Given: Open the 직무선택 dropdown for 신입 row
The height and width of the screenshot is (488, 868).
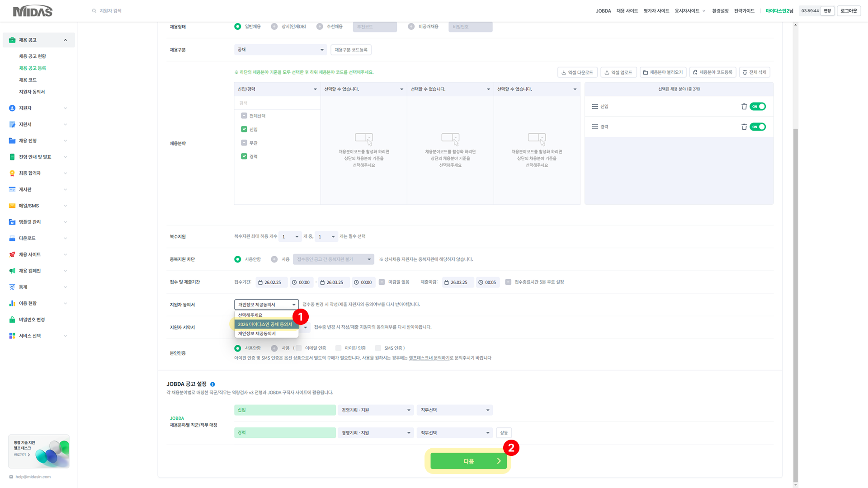Looking at the screenshot, I should [454, 410].
